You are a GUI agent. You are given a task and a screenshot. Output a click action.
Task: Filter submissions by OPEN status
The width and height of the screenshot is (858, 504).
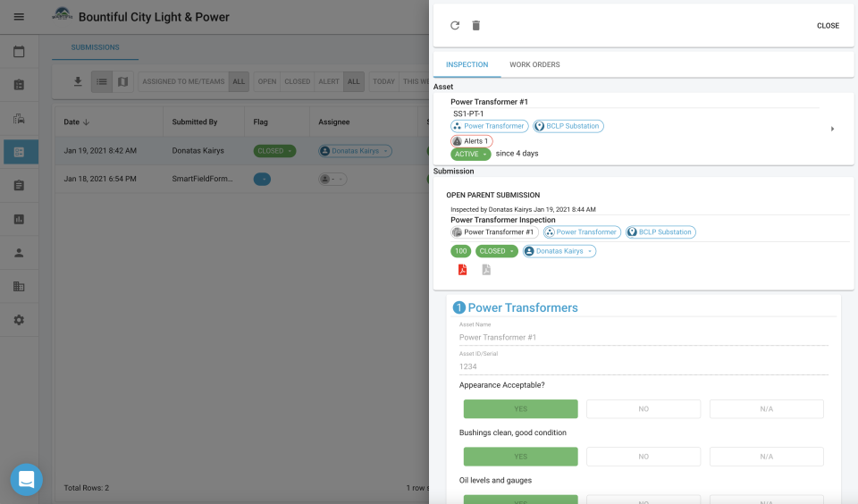267,81
